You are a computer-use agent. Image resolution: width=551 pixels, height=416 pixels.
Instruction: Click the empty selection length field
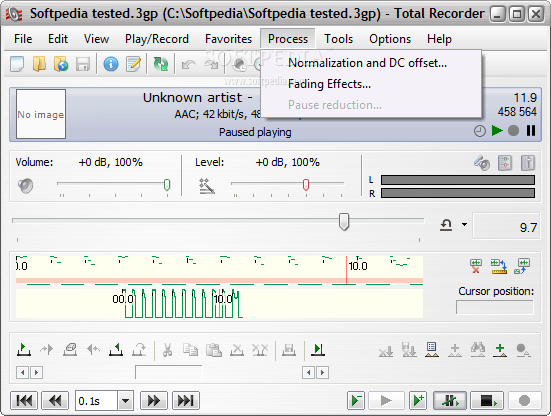[169, 372]
